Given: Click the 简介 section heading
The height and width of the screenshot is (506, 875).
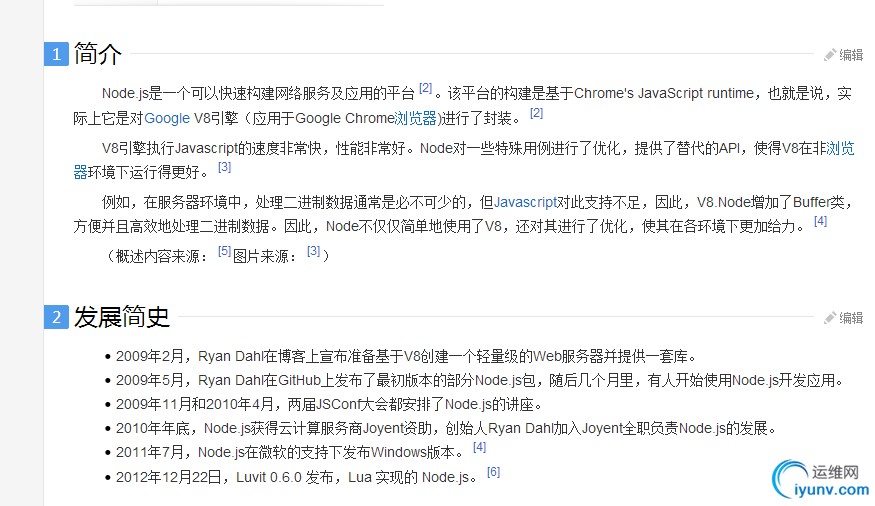Looking at the screenshot, I should 98,54.
